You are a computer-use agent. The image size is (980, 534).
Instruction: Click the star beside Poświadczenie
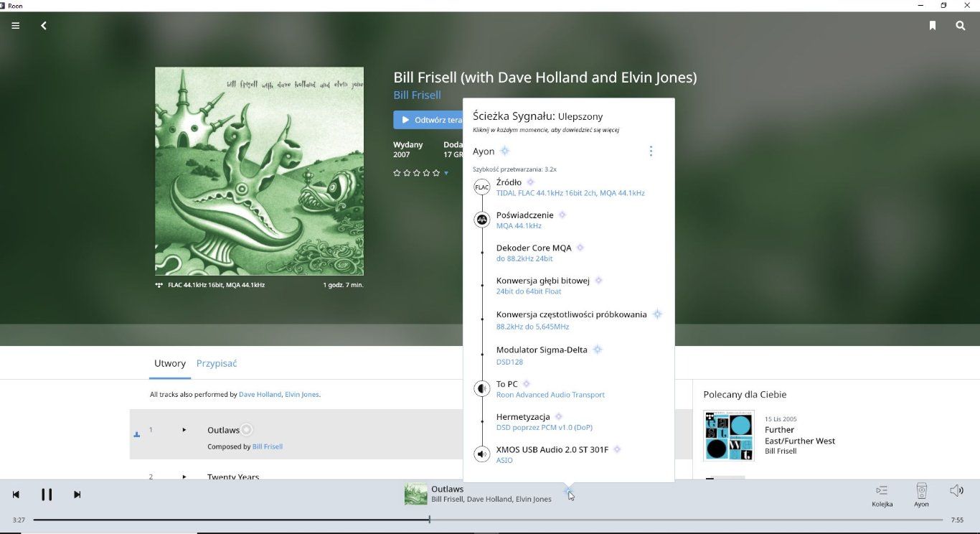(x=562, y=215)
